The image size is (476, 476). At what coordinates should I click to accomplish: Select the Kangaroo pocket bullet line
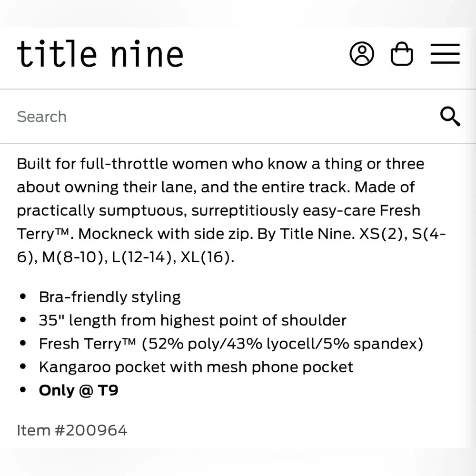(196, 367)
